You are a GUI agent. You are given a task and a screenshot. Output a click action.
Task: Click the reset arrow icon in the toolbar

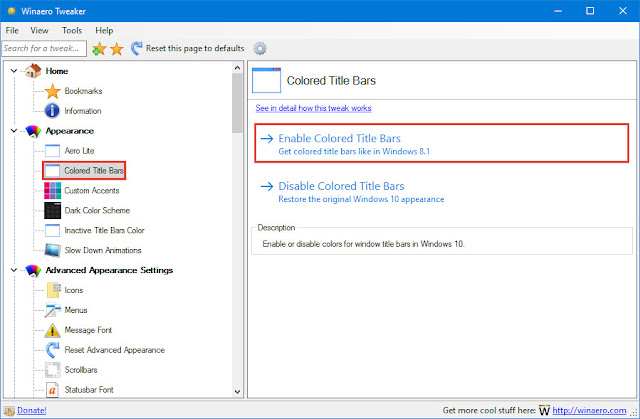pos(136,48)
